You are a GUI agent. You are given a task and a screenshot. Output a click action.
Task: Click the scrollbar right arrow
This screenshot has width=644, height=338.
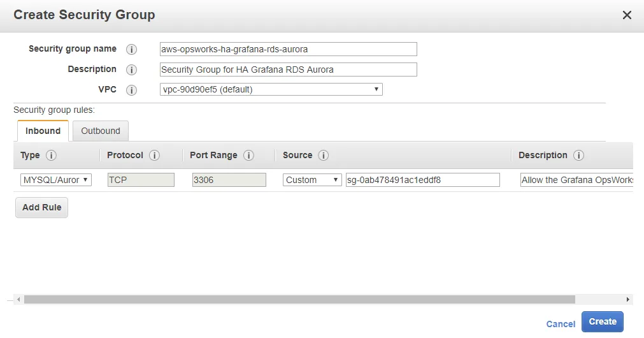pyautogui.click(x=628, y=299)
